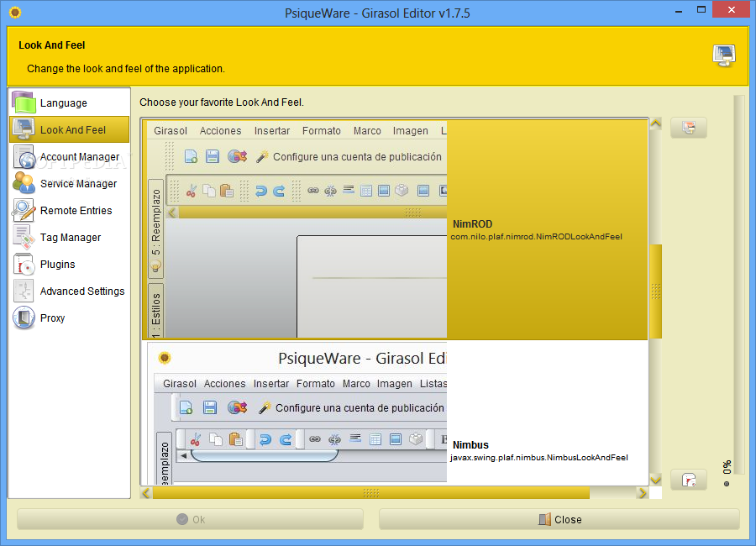Click Acciones menu in NimROD preview

point(220,131)
